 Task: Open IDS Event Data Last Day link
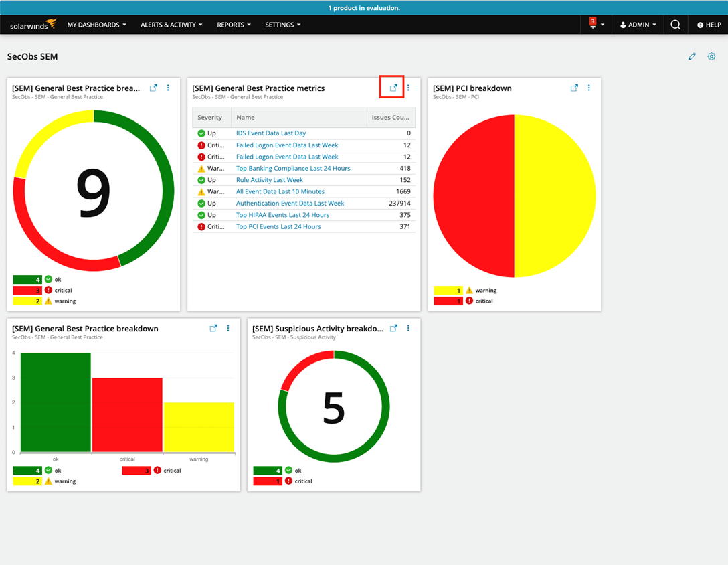point(271,133)
